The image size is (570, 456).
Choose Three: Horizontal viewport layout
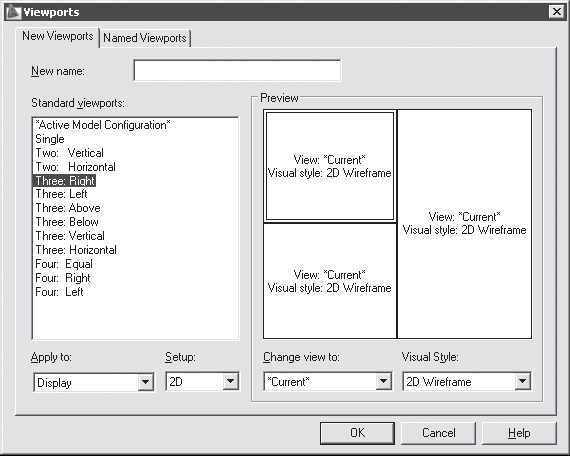76,250
